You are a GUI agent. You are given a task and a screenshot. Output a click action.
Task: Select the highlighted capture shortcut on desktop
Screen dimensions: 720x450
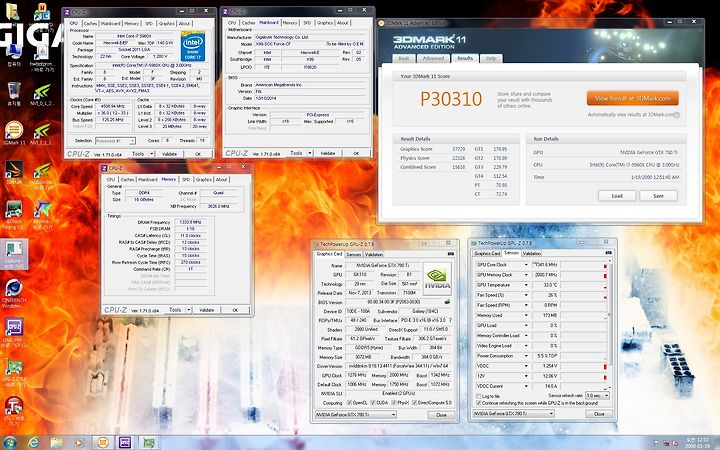tap(14, 254)
